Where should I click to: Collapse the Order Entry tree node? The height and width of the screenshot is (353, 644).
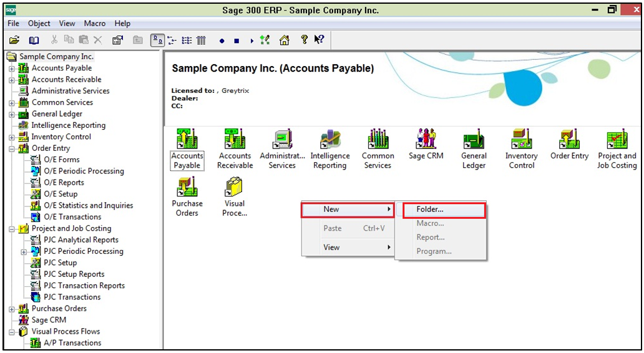pos(11,149)
